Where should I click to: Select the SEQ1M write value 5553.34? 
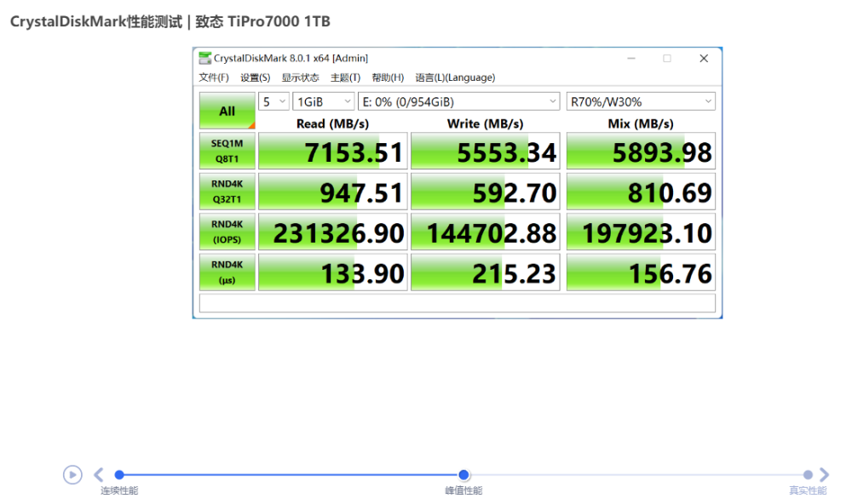coord(486,151)
